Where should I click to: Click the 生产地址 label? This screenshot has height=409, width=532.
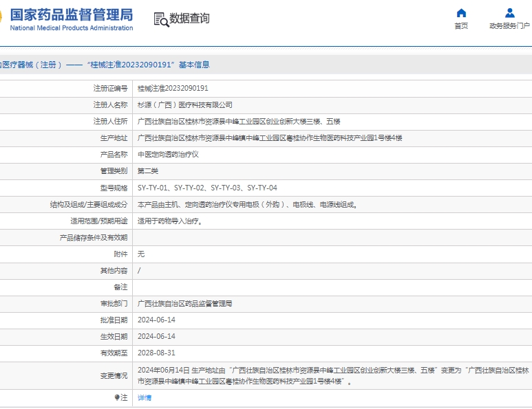click(114, 138)
